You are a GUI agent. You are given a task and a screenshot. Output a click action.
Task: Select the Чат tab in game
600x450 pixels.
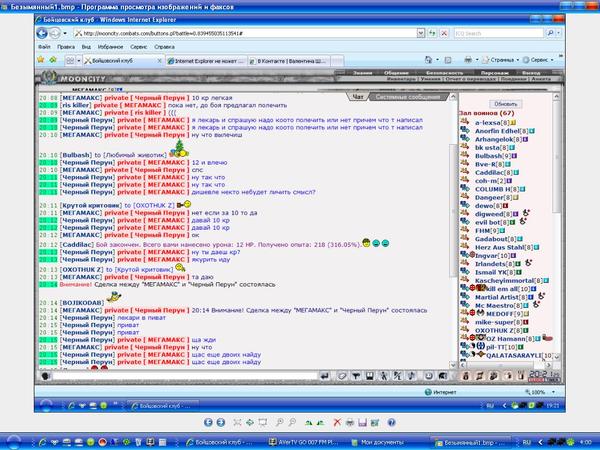pyautogui.click(x=357, y=97)
